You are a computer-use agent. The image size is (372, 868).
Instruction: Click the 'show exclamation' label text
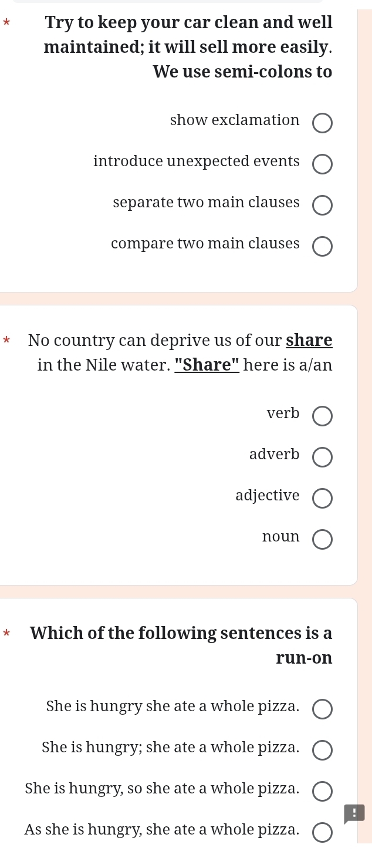pyautogui.click(x=235, y=120)
